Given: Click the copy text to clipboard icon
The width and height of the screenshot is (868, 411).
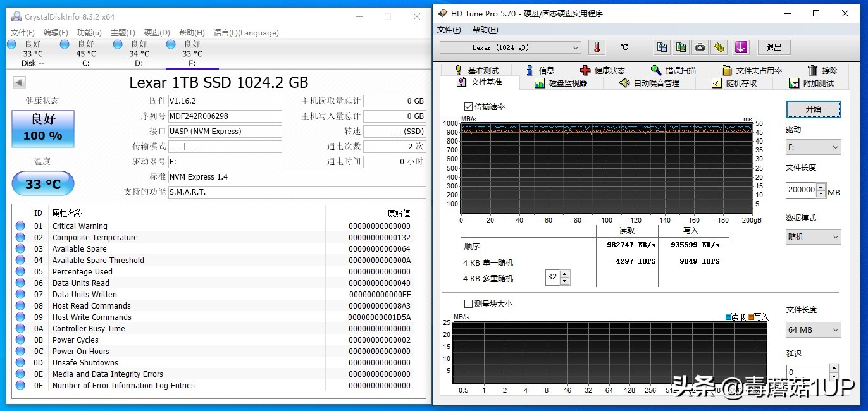Looking at the screenshot, I should pyautogui.click(x=662, y=47).
